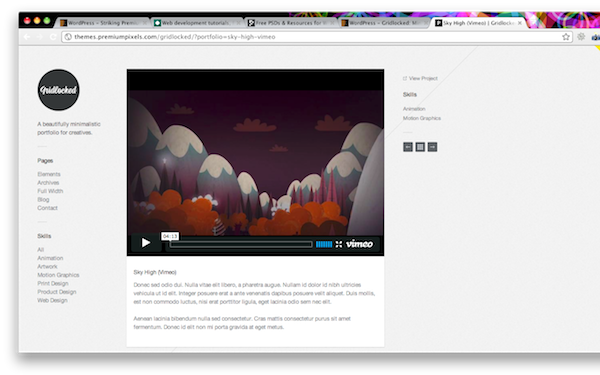The image size is (600, 375).
Task: Focus the address bar URL field
Action: [x=316, y=37]
